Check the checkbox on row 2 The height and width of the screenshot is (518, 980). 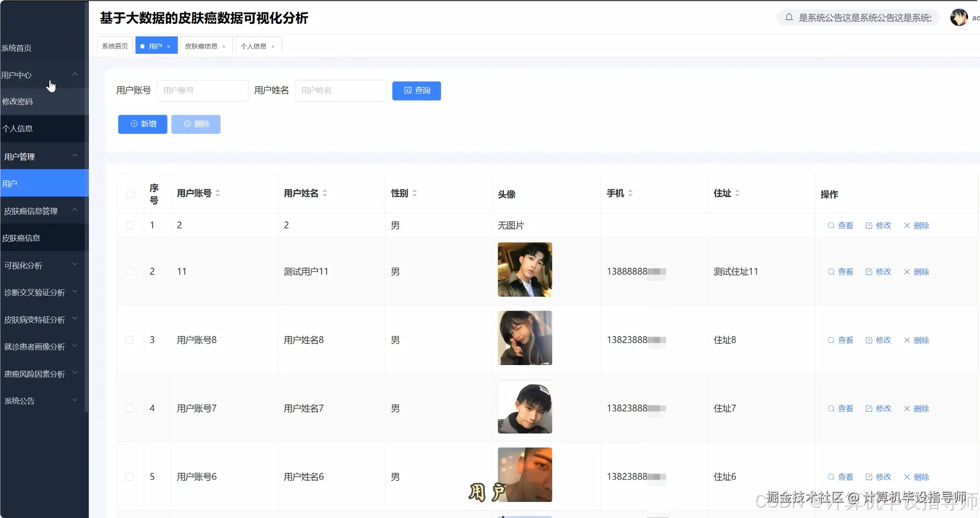tap(130, 271)
